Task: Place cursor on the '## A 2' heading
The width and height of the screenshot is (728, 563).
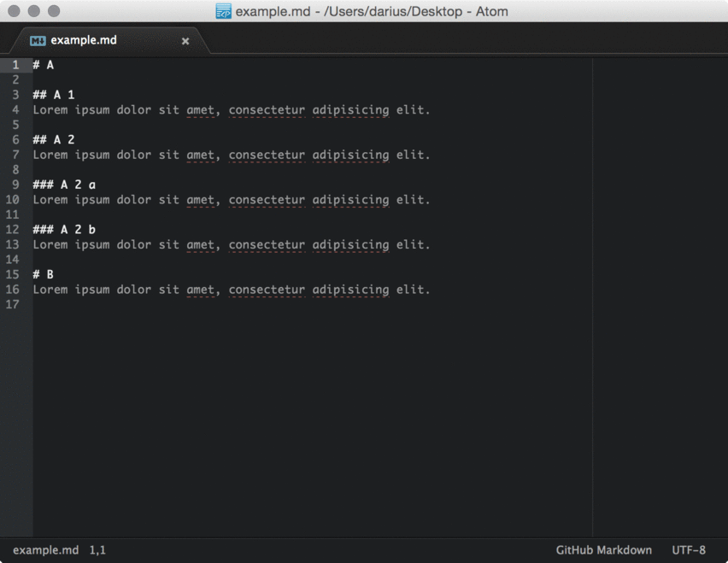Action: click(54, 140)
